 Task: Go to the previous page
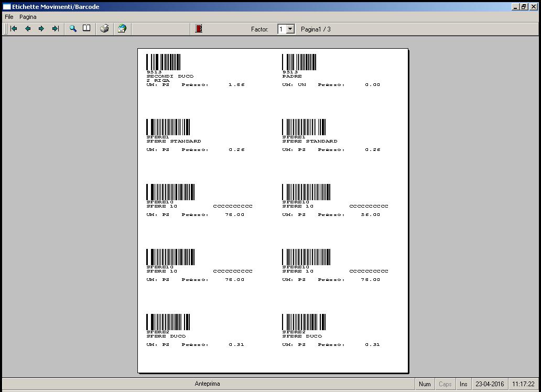point(28,29)
